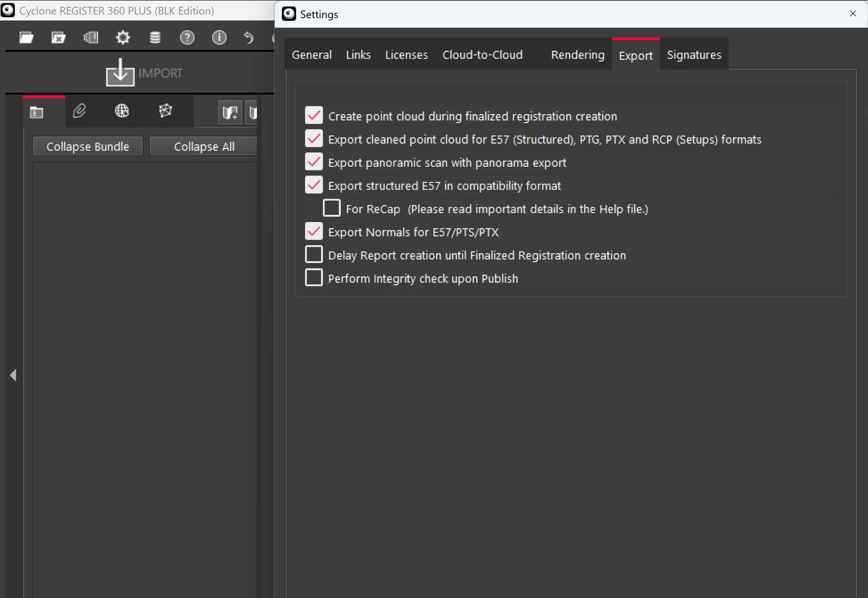This screenshot has height=598, width=868.
Task: Uncheck Create point cloud during finalized registration
Action: click(x=314, y=115)
